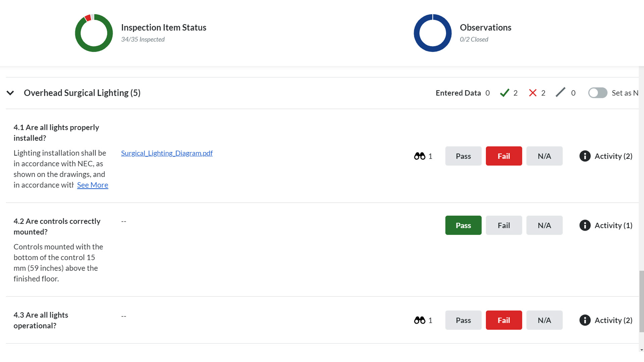Set item 4.1 to Fail
This screenshot has width=644, height=362.
[504, 156]
